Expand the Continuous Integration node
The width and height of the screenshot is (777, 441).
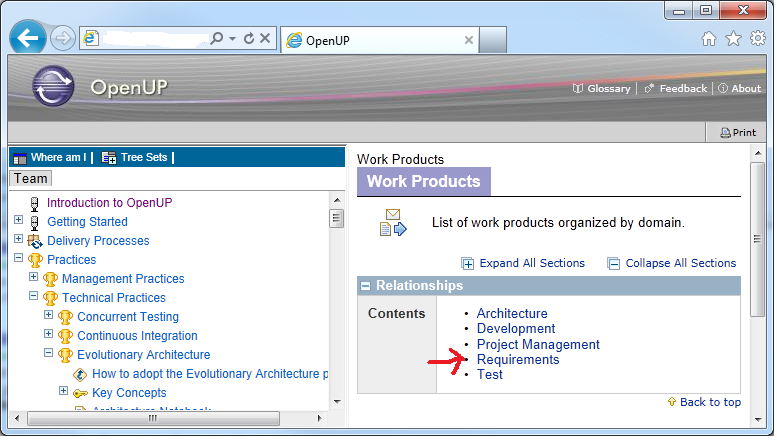(49, 333)
